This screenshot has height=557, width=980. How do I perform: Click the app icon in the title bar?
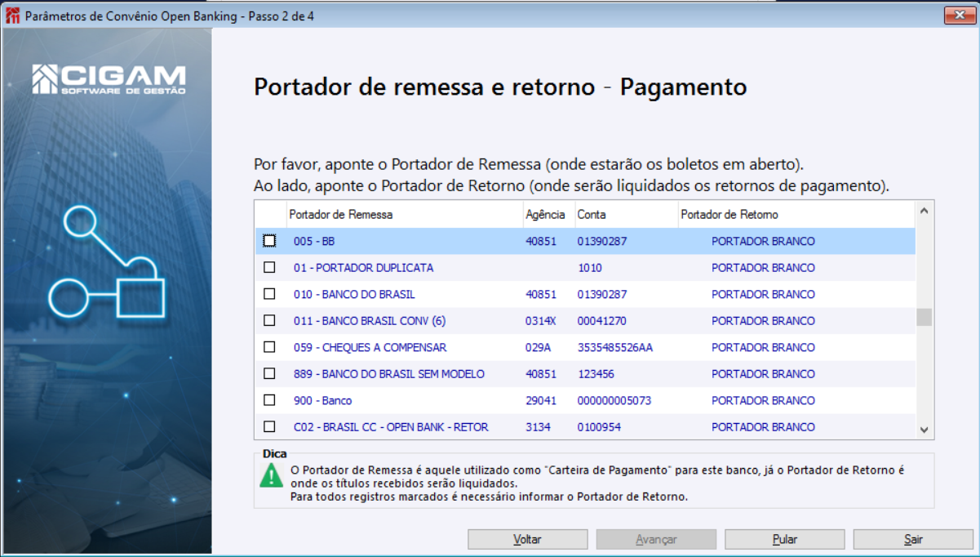(x=12, y=16)
